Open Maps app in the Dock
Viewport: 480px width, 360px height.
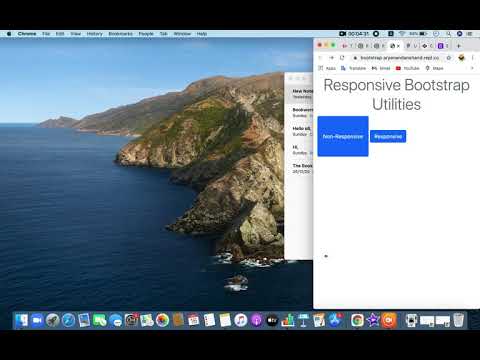147,320
